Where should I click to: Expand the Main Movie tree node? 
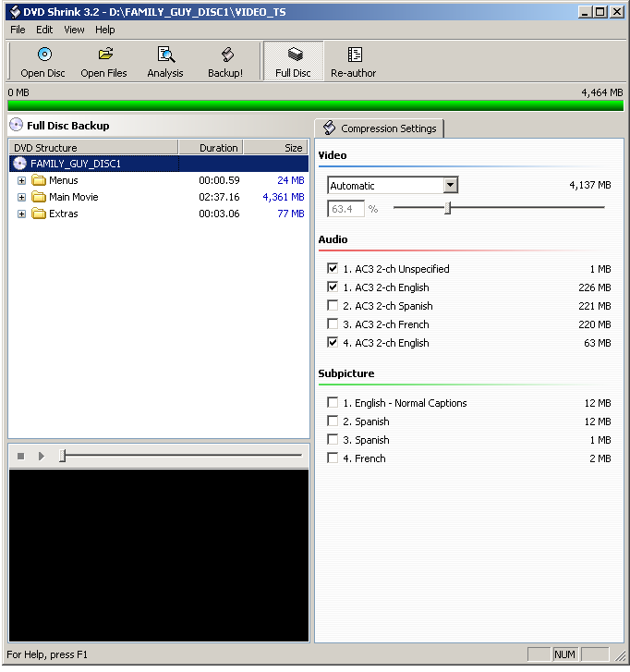point(21,197)
